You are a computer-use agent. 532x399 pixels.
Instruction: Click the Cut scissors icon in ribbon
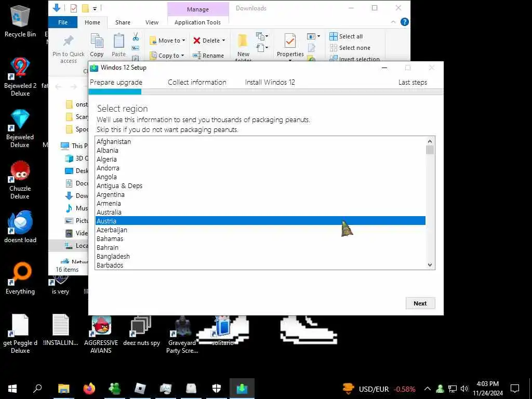tap(136, 36)
